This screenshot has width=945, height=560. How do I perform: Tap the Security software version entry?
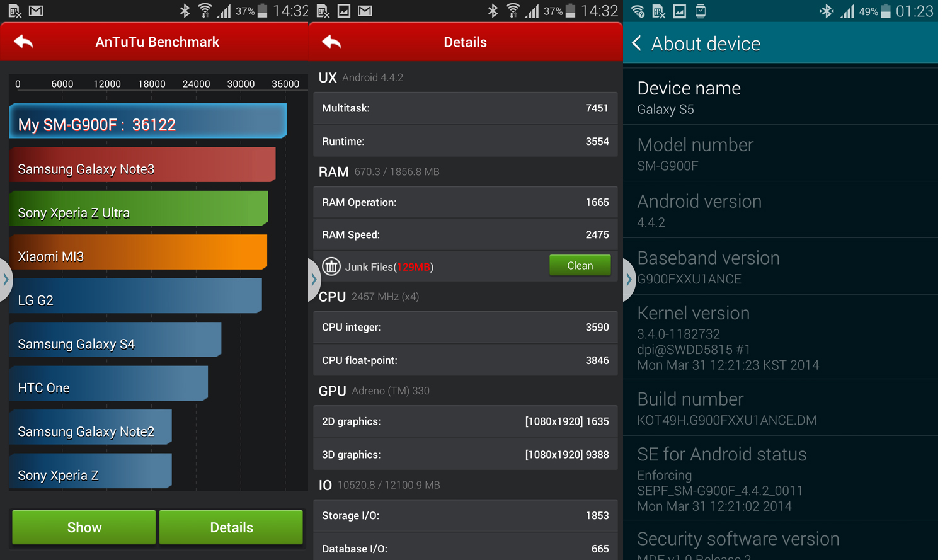tap(781, 541)
